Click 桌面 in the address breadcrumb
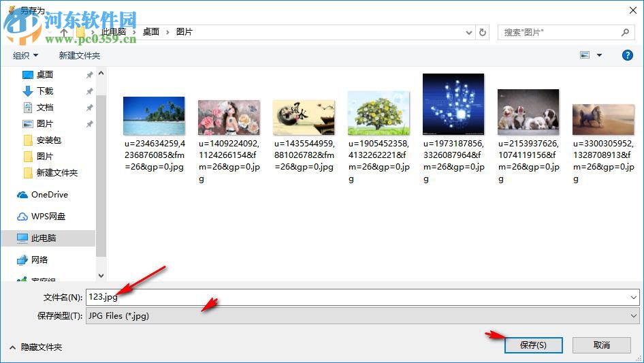Screen dimensions: 644x363 150,32
